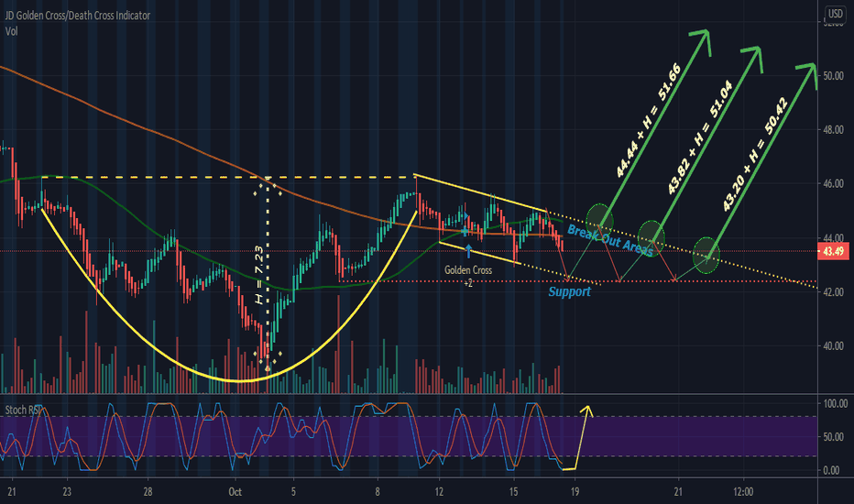Click the 23 date label on time axis

67,492
